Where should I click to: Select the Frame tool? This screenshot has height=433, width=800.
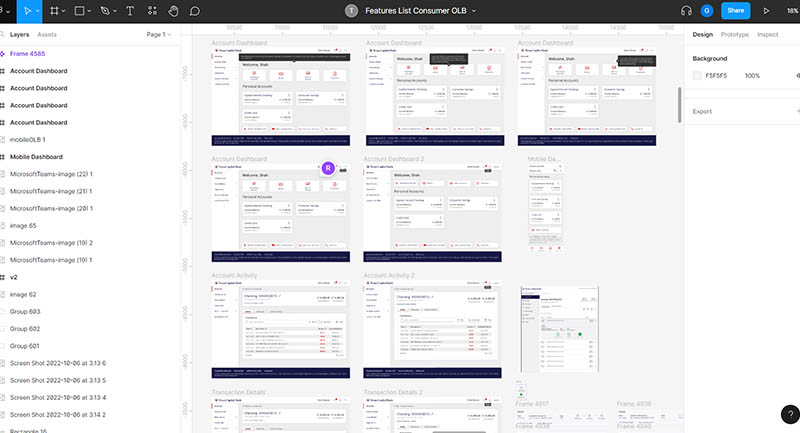pyautogui.click(x=54, y=11)
